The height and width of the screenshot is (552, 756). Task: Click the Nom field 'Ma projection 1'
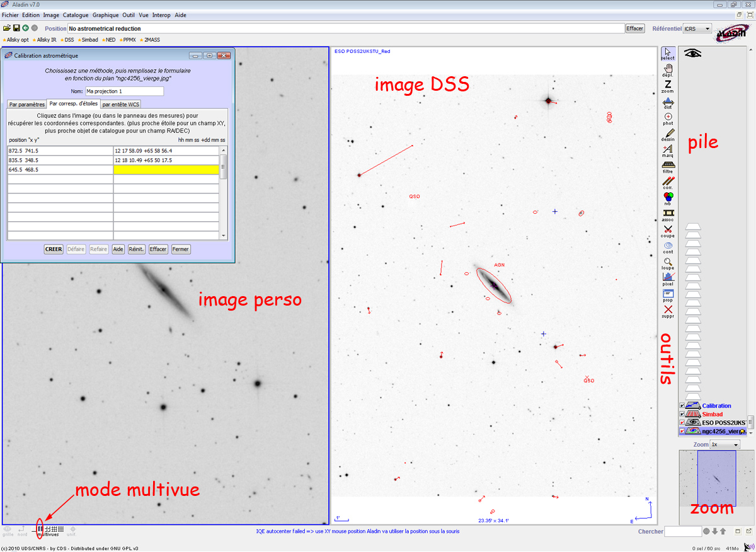[124, 91]
